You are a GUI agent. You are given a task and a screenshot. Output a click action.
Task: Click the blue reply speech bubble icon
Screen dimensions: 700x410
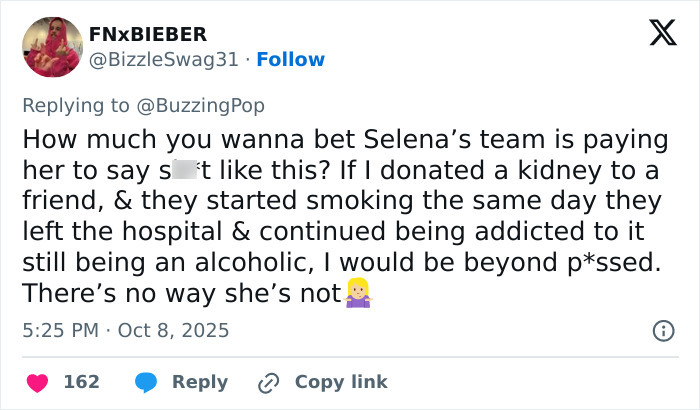(x=145, y=382)
